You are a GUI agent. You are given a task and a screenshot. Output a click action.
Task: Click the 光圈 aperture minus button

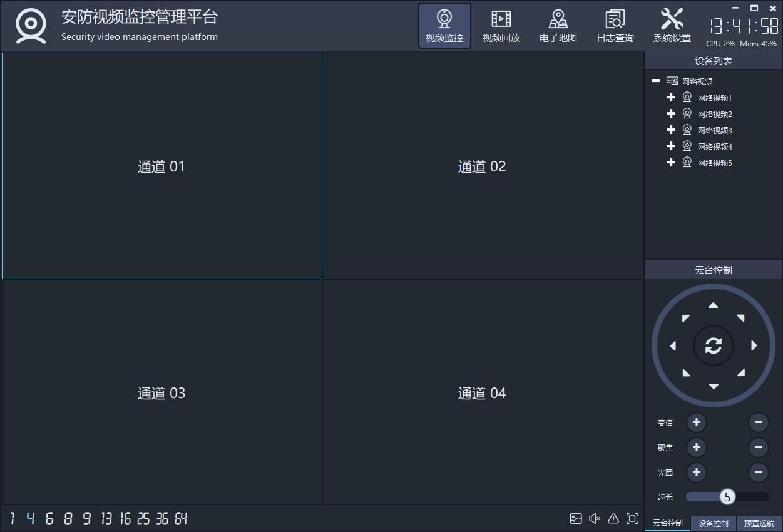coord(758,472)
